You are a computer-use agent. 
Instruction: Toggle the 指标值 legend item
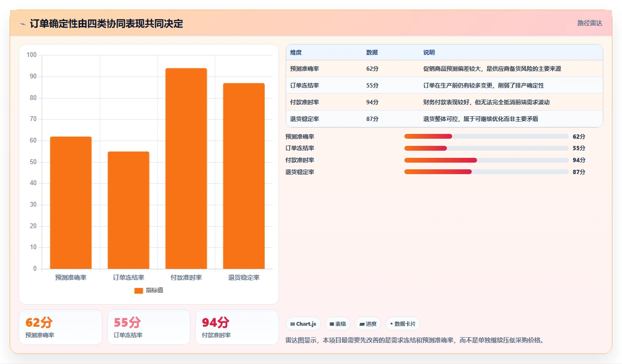tap(149, 290)
